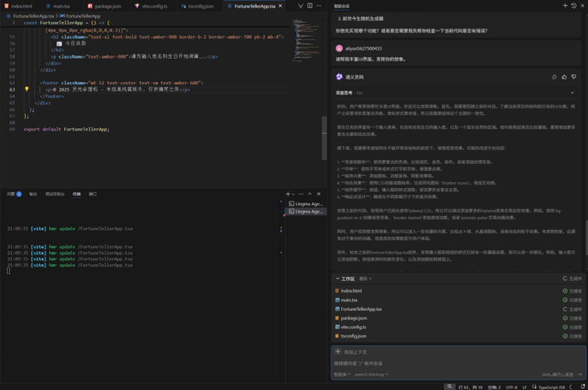Open the 智能体 mode dropdown
This screenshot has height=390, width=588.
tap(342, 374)
